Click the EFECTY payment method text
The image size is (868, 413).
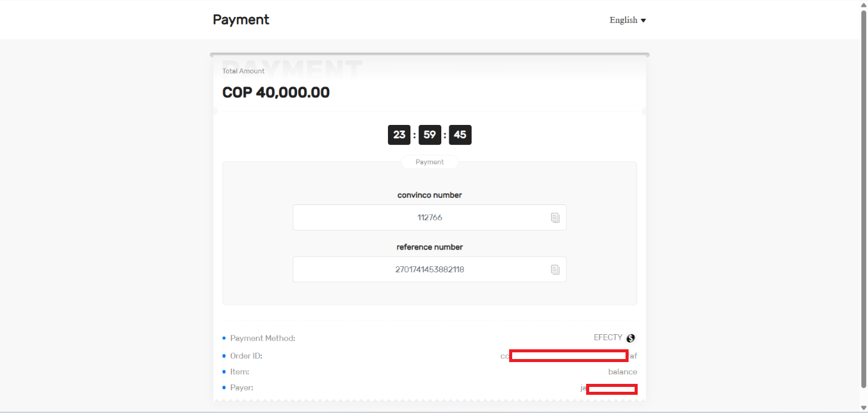(x=607, y=338)
